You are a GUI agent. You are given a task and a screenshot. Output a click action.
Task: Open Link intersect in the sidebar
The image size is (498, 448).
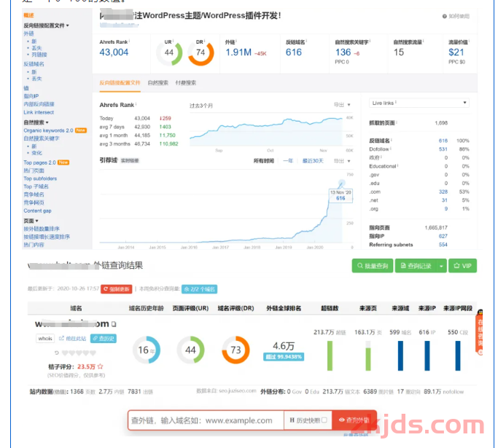tap(39, 112)
